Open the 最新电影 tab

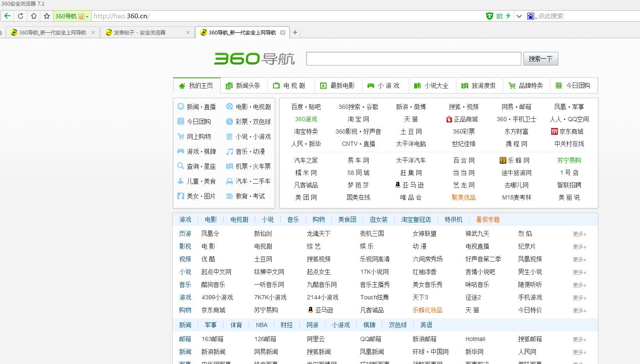338,85
